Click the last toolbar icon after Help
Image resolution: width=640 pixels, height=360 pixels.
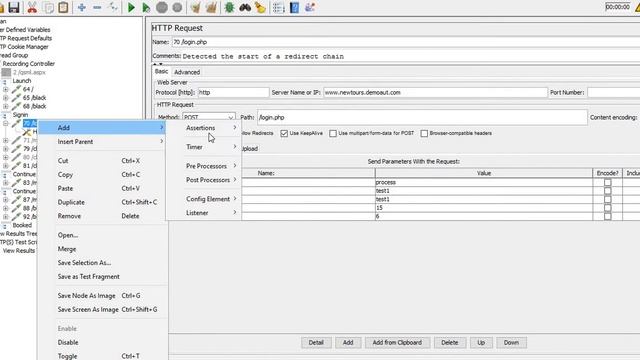tap(310, 7)
